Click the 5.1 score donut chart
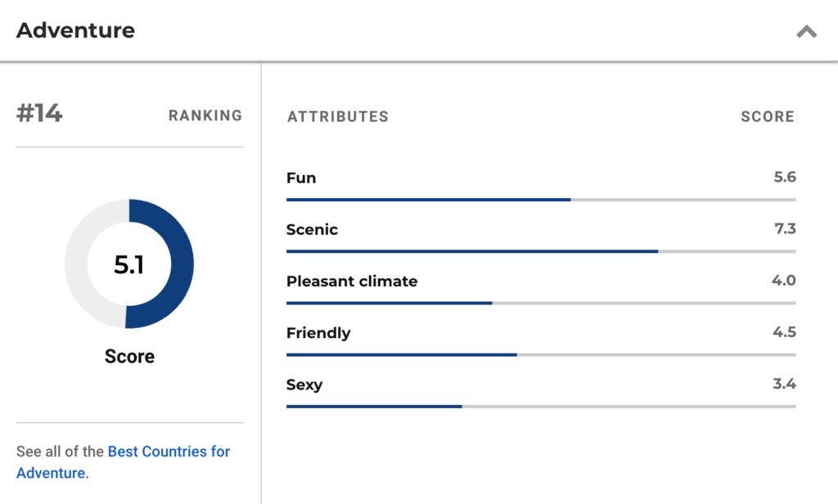The width and height of the screenshot is (838, 504). tap(129, 263)
